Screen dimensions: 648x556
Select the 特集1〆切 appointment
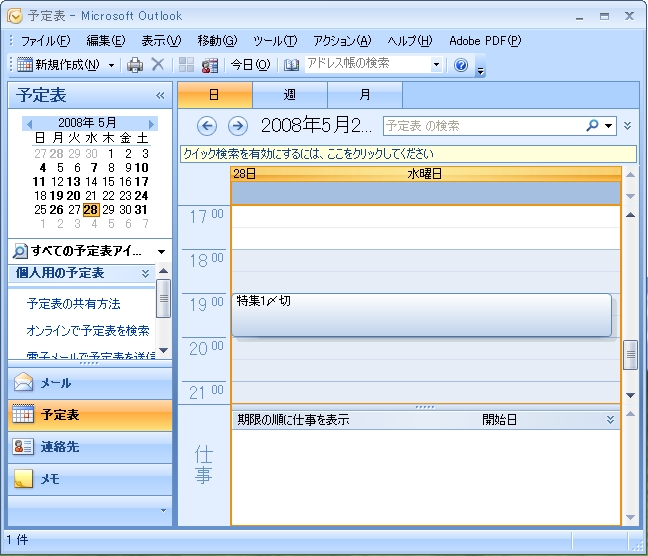[x=422, y=315]
